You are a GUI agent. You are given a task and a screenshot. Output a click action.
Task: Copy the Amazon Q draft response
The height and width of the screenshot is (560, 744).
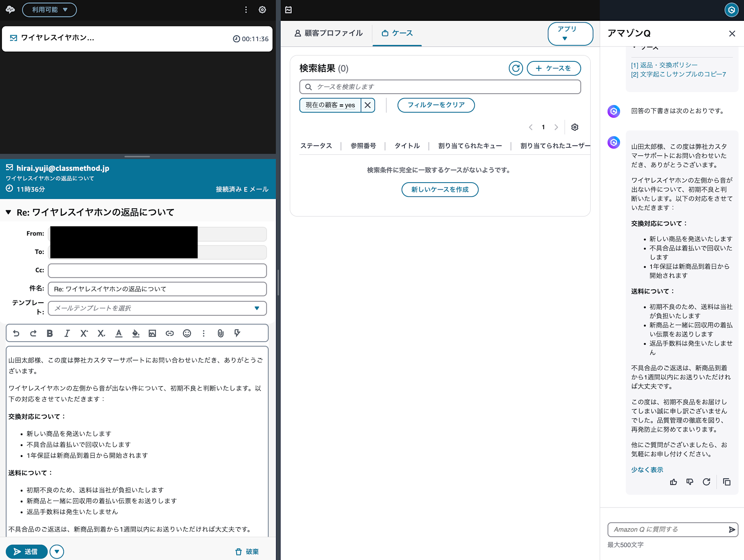click(726, 482)
